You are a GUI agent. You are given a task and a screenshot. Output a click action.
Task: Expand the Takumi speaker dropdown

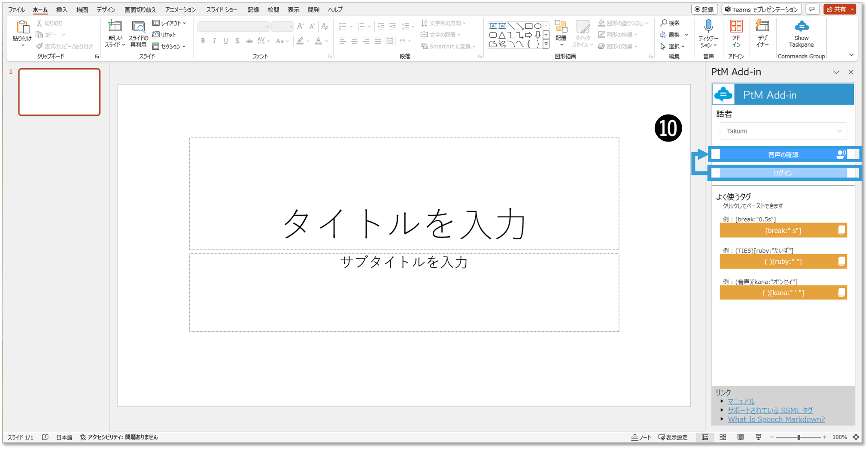pyautogui.click(x=783, y=131)
